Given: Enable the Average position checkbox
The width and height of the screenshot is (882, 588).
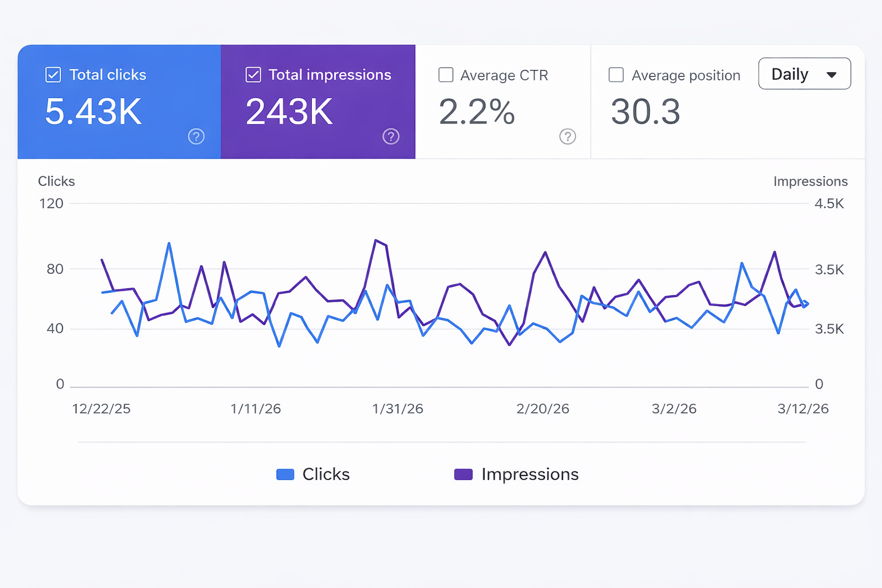Looking at the screenshot, I should (616, 75).
